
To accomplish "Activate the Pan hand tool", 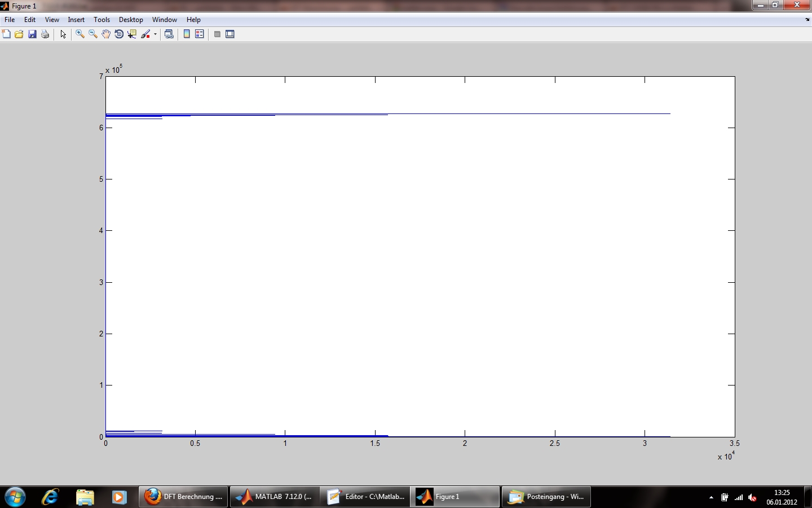I will [106, 34].
